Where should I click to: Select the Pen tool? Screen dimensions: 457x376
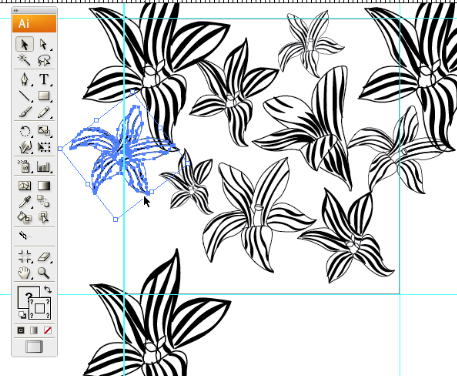coord(25,79)
